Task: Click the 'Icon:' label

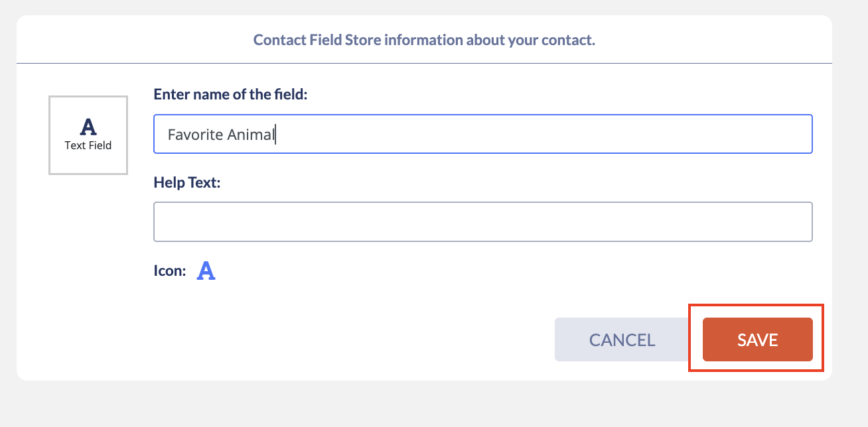Action: point(169,271)
